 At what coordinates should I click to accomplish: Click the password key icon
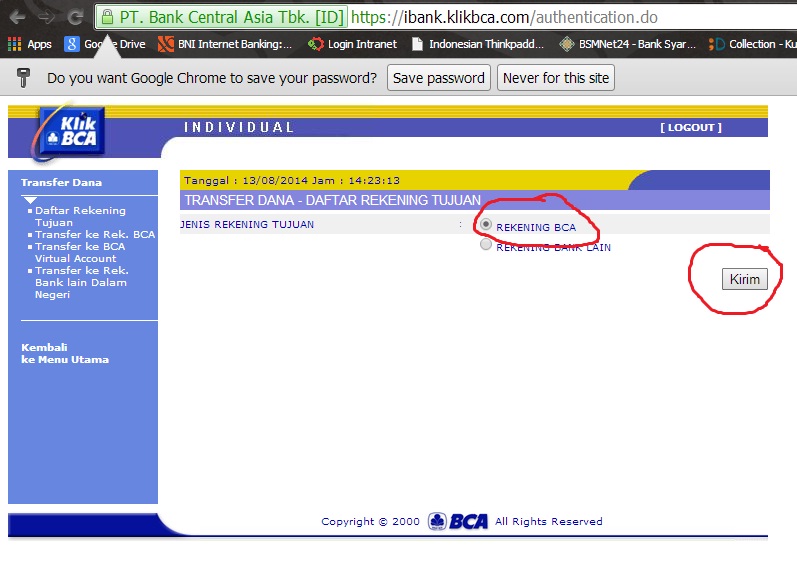[x=23, y=77]
